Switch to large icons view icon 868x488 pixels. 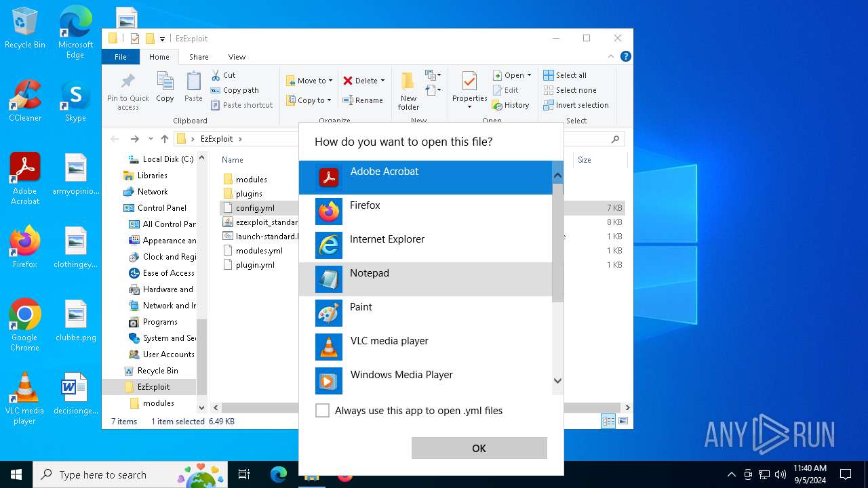click(623, 421)
